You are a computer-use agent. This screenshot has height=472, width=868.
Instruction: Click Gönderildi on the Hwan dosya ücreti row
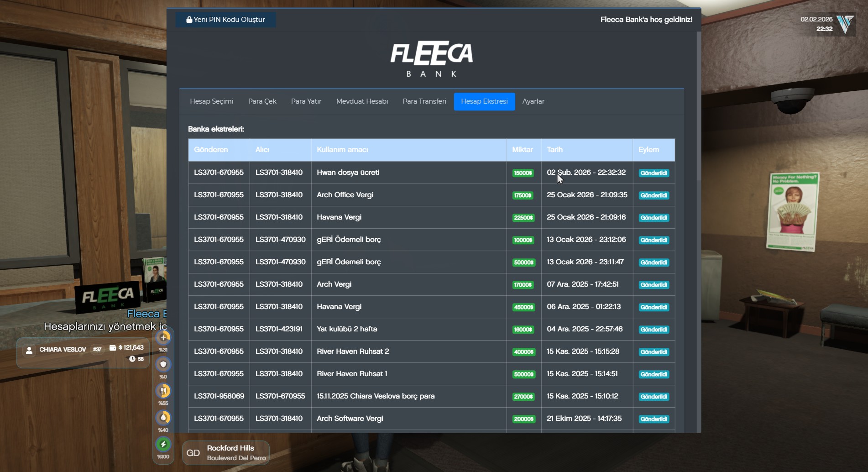coord(654,173)
